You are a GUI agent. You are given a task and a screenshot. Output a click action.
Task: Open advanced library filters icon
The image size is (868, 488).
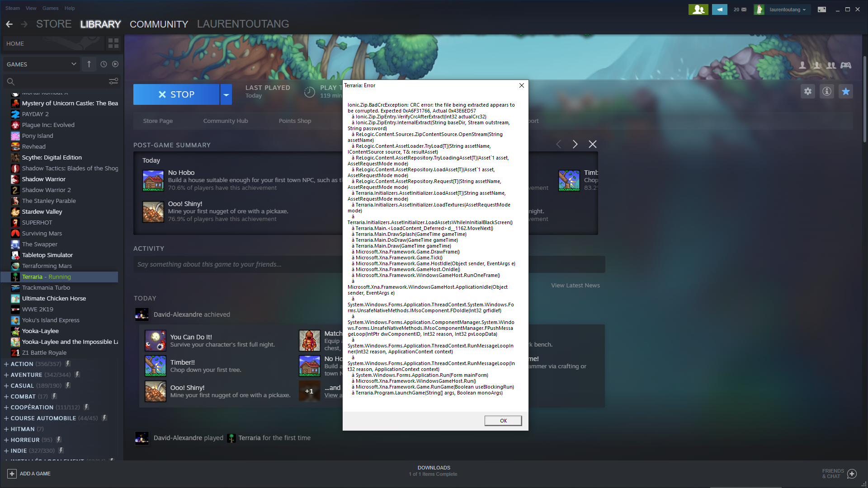[x=113, y=81]
